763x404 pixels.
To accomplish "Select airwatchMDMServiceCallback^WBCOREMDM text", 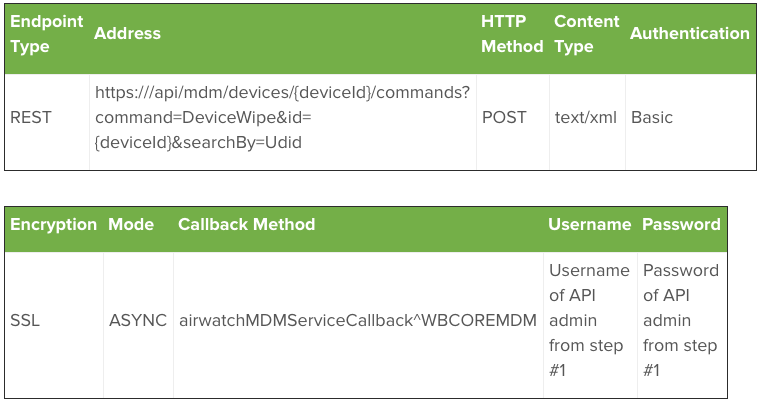I will 358,320.
